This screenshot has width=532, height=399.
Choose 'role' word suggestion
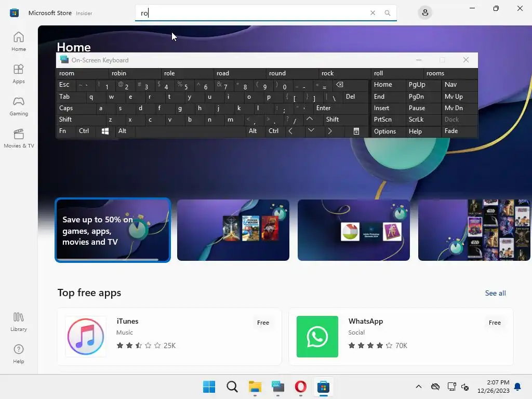pos(187,73)
